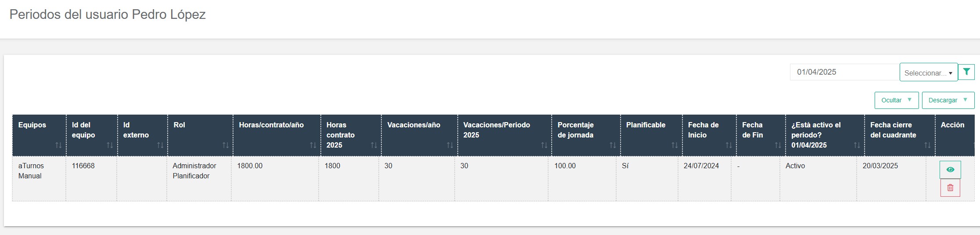Sort by Fecha de Fin column header
The height and width of the screenshot is (235, 980).
(761, 135)
